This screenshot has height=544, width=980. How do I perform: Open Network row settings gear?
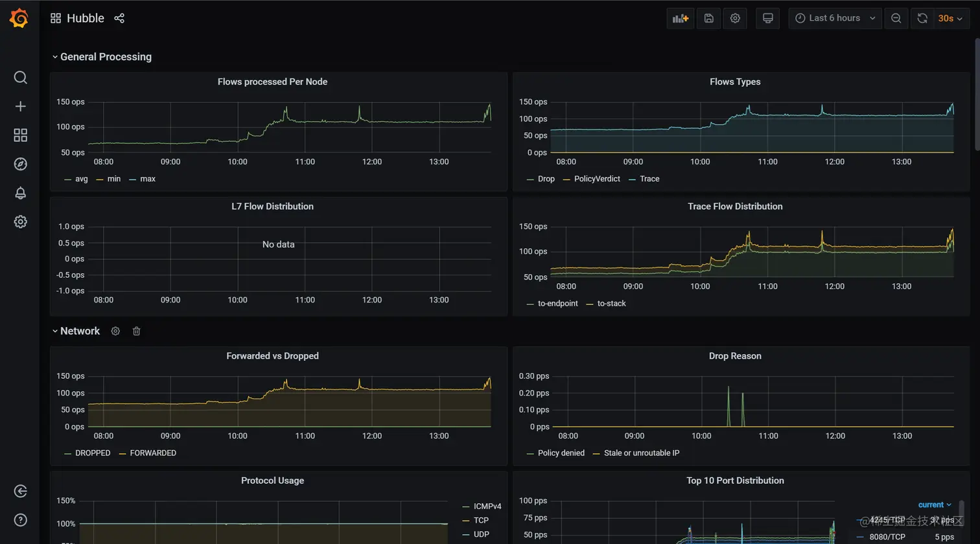pos(115,331)
